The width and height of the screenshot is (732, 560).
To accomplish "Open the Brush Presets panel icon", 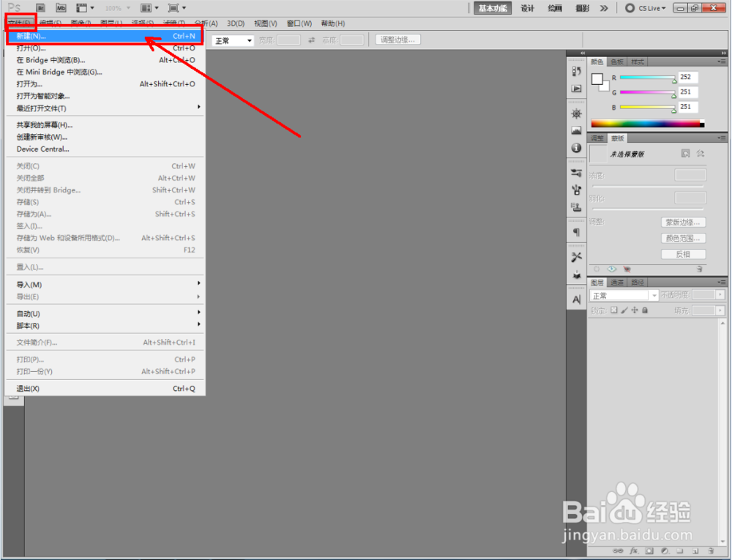I will coord(577,173).
